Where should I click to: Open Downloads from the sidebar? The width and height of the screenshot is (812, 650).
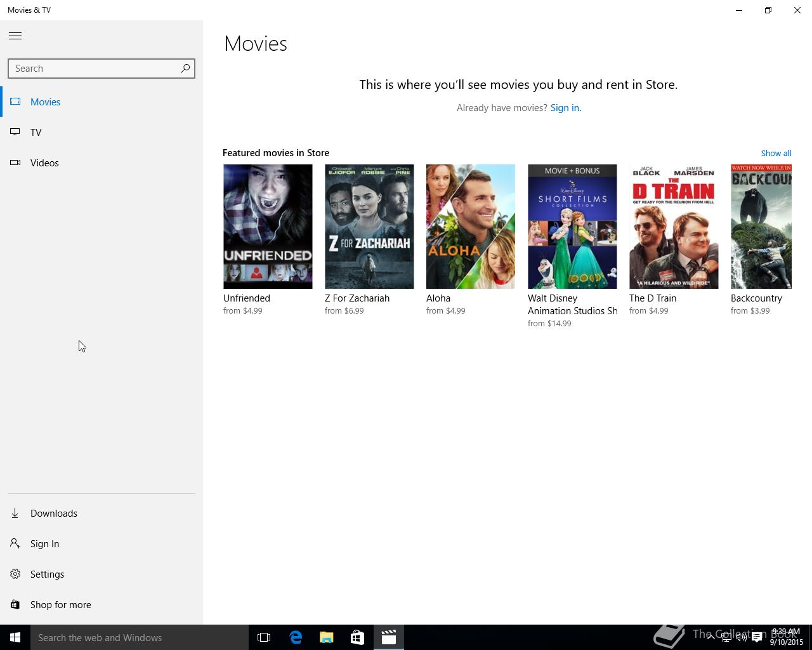click(x=101, y=513)
